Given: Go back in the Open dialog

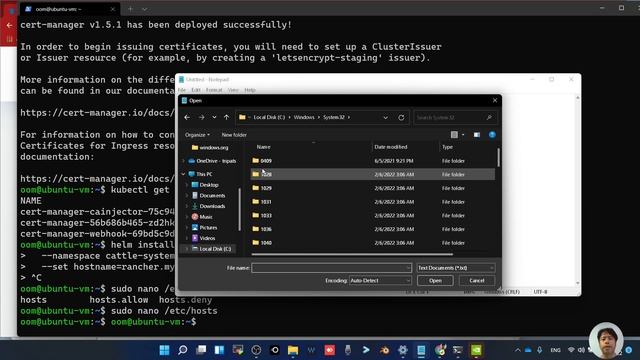Looking at the screenshot, I should coord(187,118).
